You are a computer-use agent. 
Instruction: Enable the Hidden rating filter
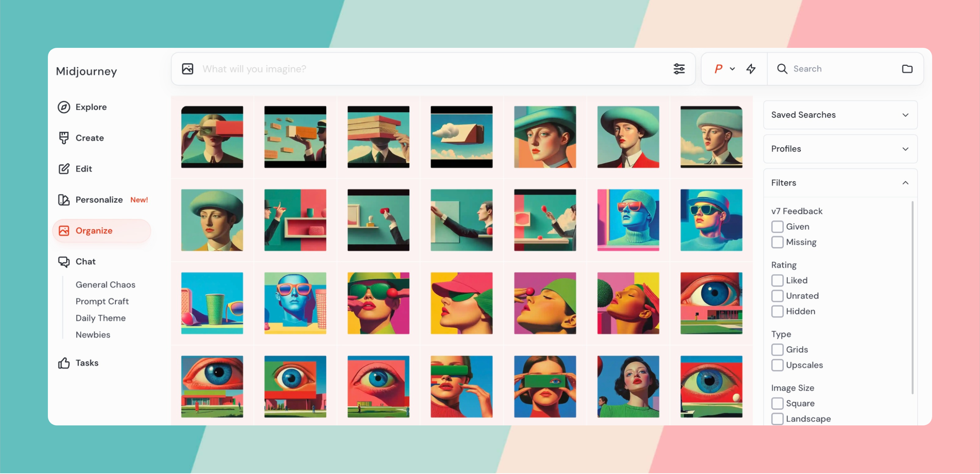tap(777, 311)
